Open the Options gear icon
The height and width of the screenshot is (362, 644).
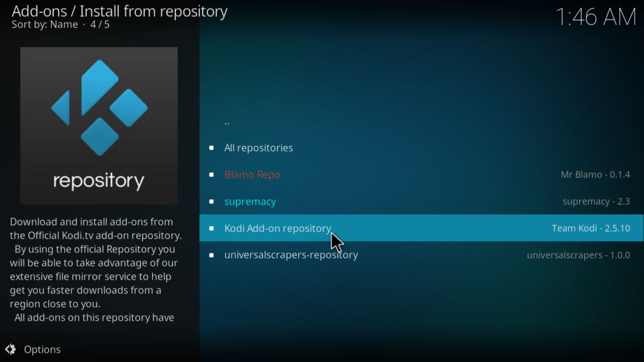(x=11, y=349)
